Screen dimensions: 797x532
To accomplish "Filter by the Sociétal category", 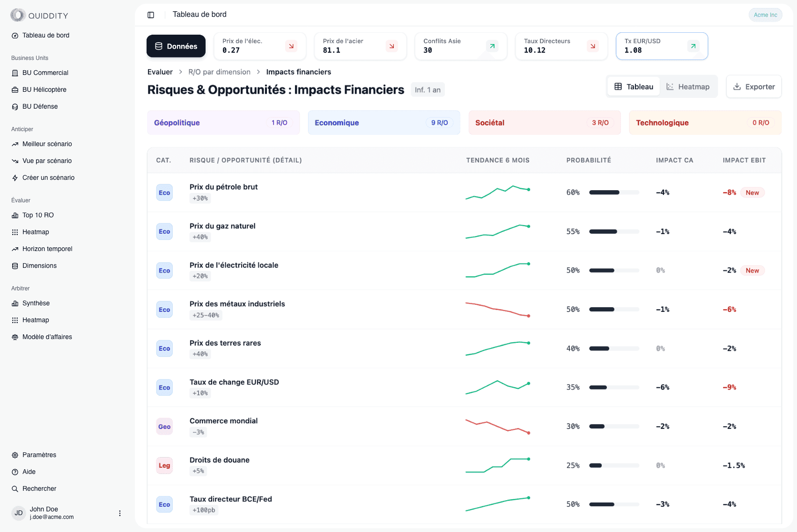I will [544, 122].
